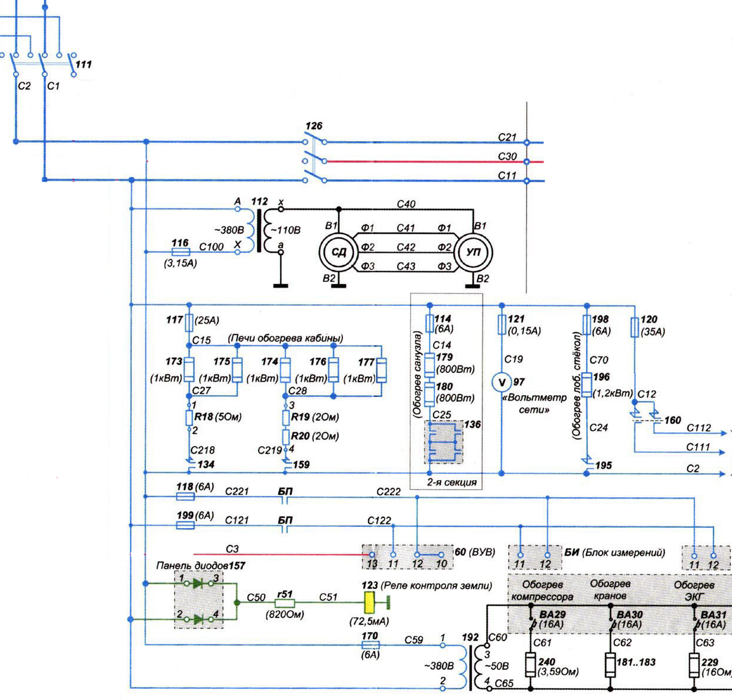Click the switch number 111 label
This screenshot has width=732, height=700.
[83, 64]
